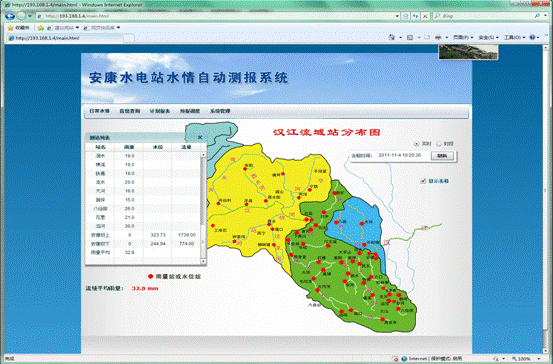Image resolution: width=553 pixels, height=364 pixels.
Task: Toggle the 显示流域 checkbox
Action: (x=423, y=181)
